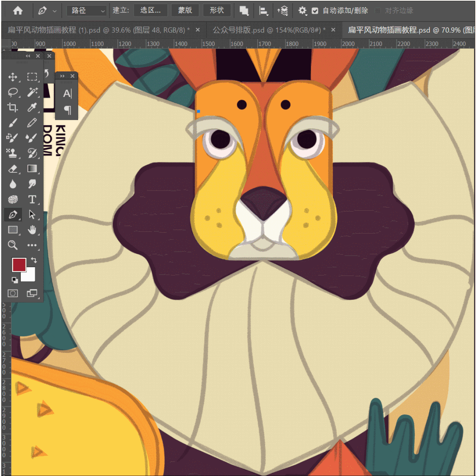This screenshot has width=476, height=476.
Task: Swap foreground and background colors
Action: click(34, 260)
